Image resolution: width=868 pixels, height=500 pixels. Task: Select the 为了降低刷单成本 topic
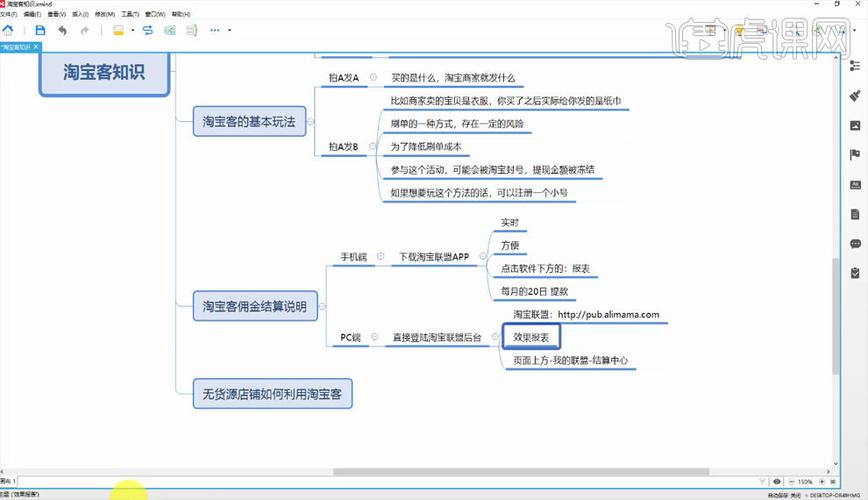(x=426, y=146)
